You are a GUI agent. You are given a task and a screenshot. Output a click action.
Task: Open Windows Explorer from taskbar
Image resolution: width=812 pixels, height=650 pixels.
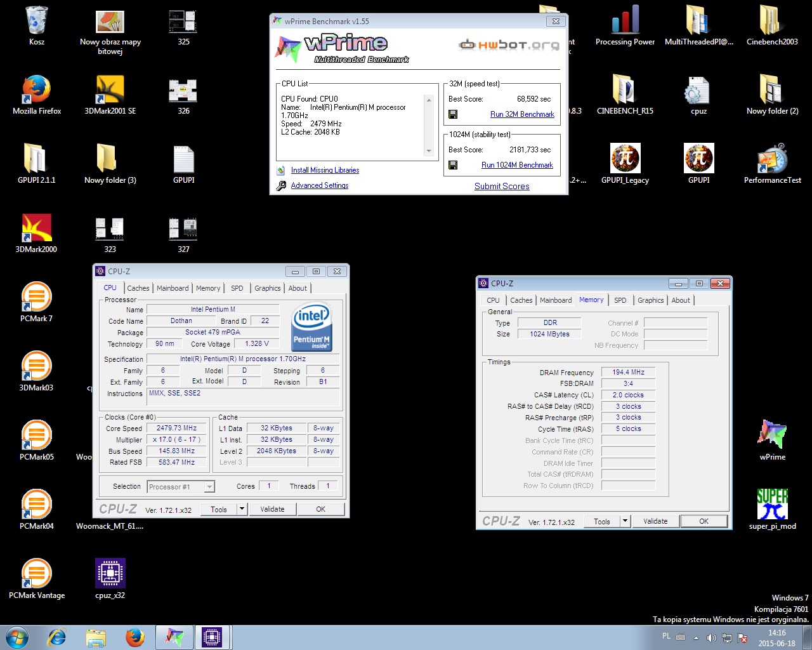[96, 637]
